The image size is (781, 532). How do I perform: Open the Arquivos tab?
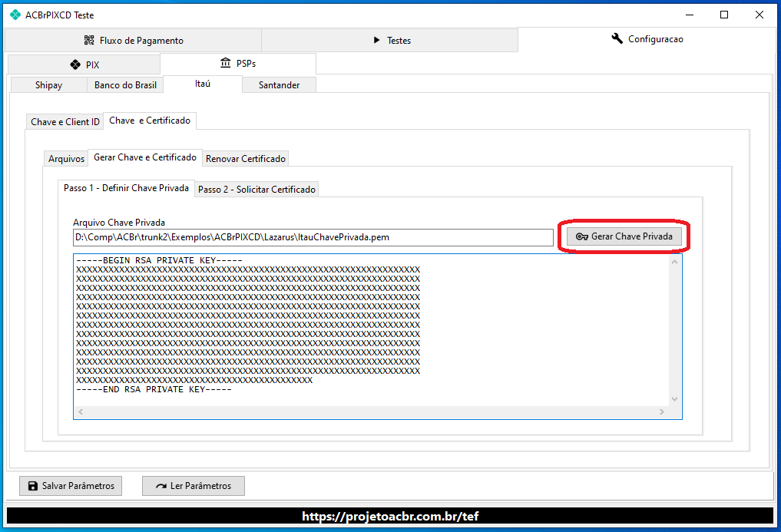coord(66,158)
